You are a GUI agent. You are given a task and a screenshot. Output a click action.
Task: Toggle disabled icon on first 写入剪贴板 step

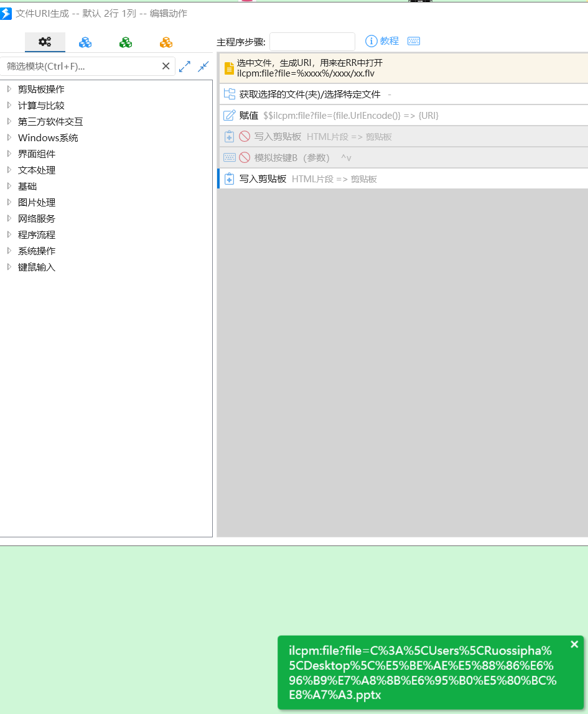point(245,136)
